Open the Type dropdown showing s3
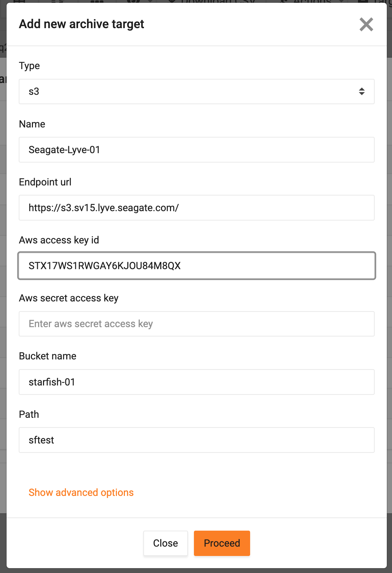This screenshot has width=392, height=573. [196, 92]
